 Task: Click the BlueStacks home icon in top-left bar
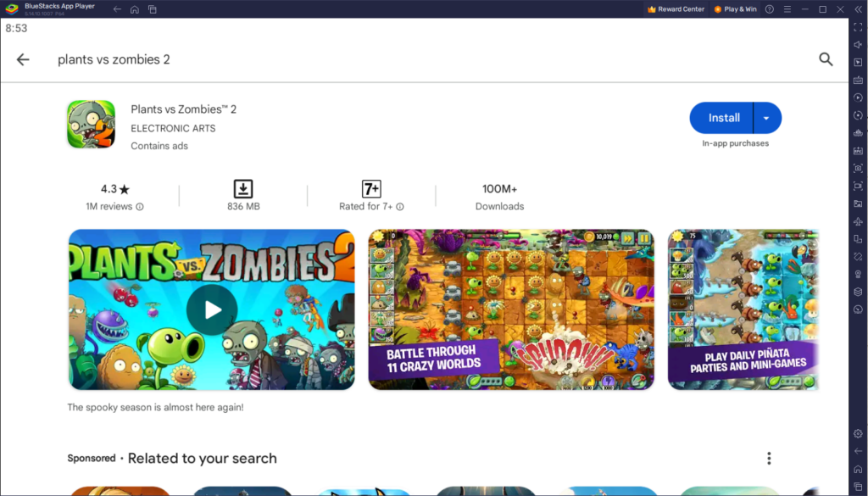(x=135, y=9)
